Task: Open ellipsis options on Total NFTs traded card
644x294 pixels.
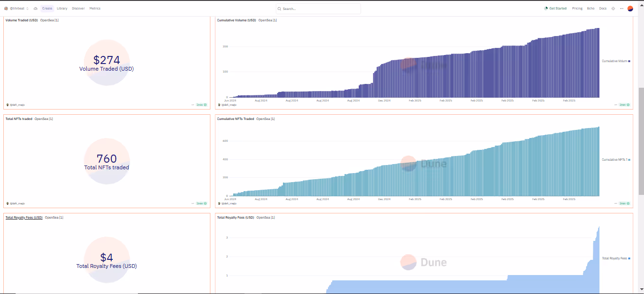Action: 193,203
